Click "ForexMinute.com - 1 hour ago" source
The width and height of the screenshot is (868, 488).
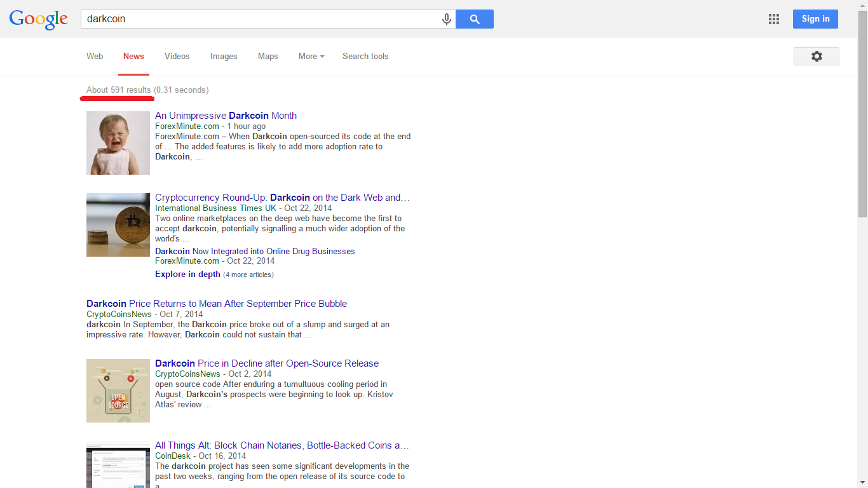tap(210, 126)
